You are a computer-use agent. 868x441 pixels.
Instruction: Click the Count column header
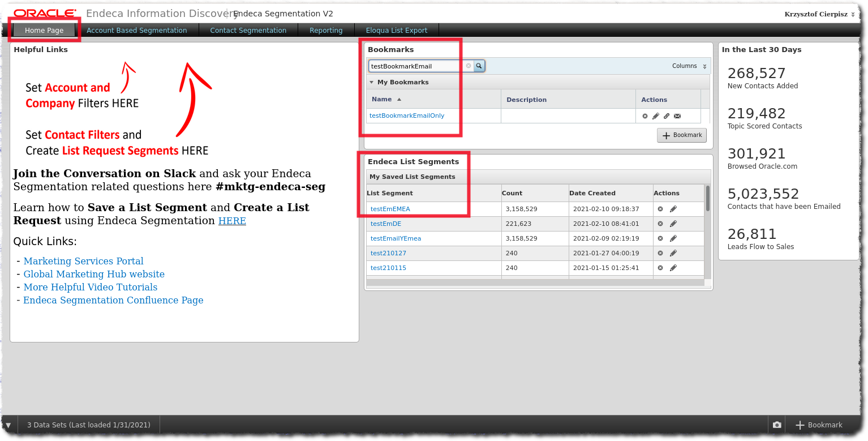pyautogui.click(x=535, y=193)
